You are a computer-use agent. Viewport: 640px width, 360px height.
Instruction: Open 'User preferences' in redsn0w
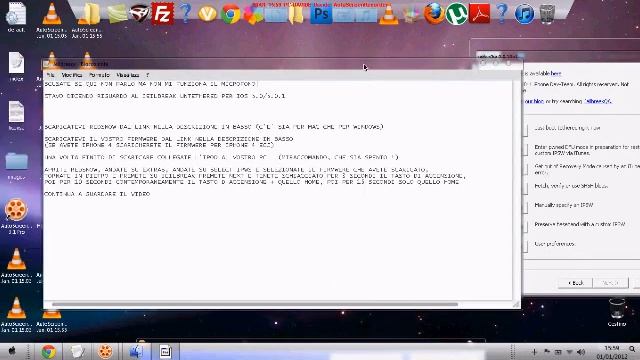pyautogui.click(x=555, y=244)
